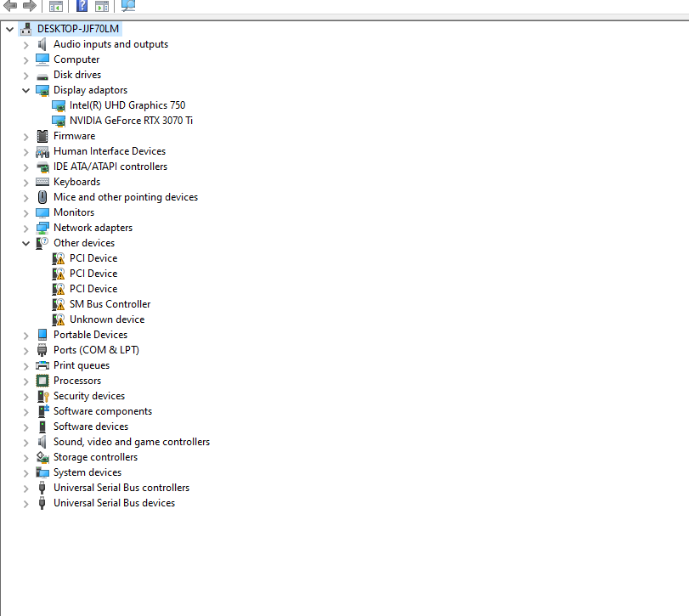Expand the System devices category
689x616 pixels.
[x=26, y=473]
